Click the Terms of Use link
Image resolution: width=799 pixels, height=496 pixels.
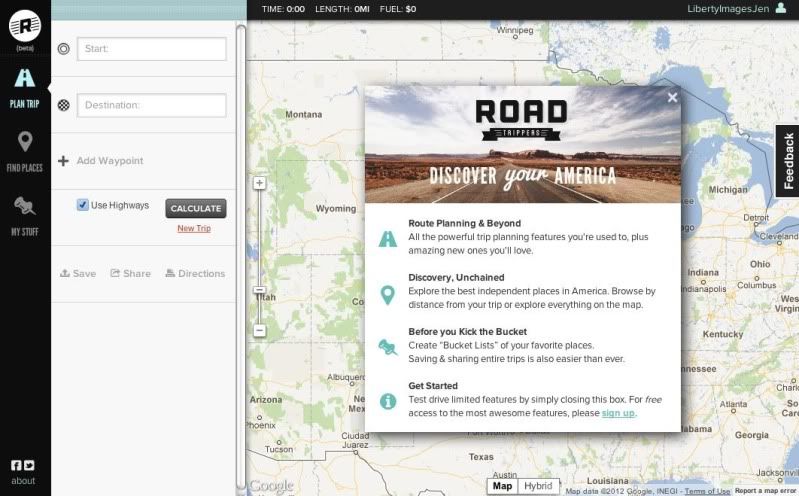coord(707,491)
